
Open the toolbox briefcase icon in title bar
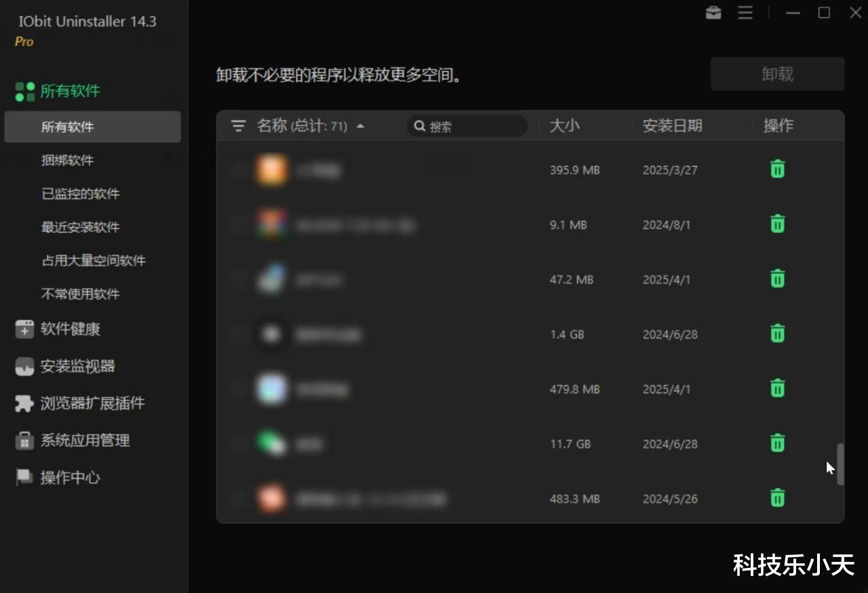click(x=713, y=13)
